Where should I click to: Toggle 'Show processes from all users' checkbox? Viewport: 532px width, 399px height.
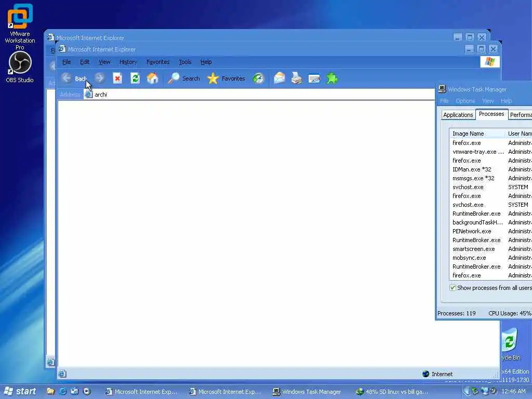[453, 288]
